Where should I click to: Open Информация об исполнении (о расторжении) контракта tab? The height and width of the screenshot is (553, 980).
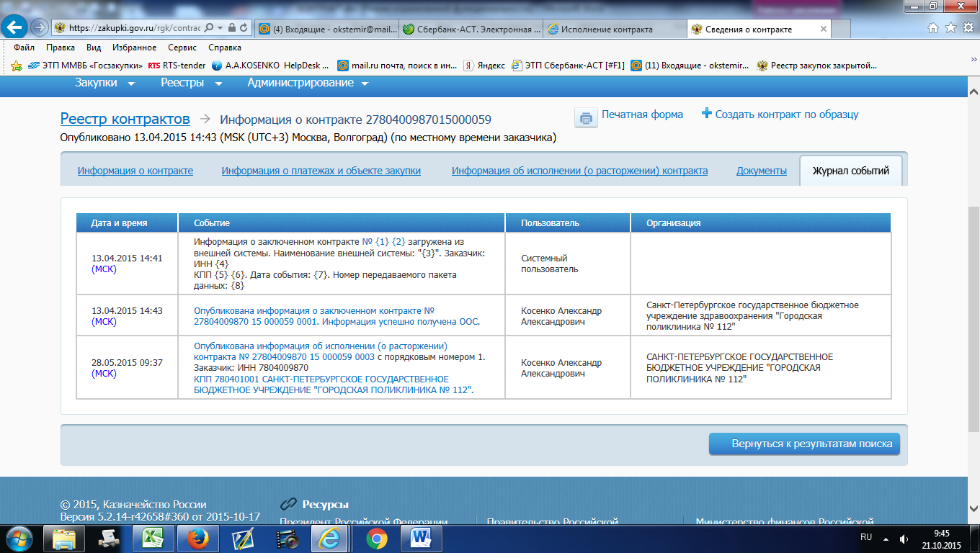(580, 171)
